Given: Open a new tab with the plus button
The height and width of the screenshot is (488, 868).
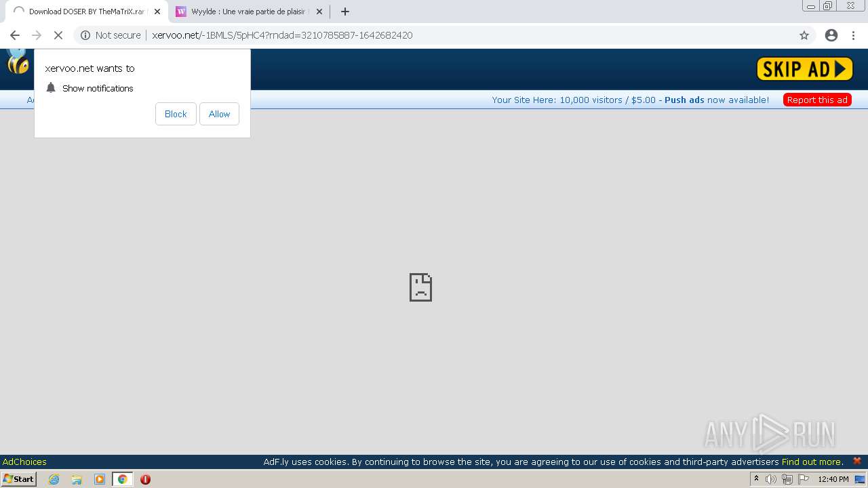Looking at the screenshot, I should pos(345,12).
